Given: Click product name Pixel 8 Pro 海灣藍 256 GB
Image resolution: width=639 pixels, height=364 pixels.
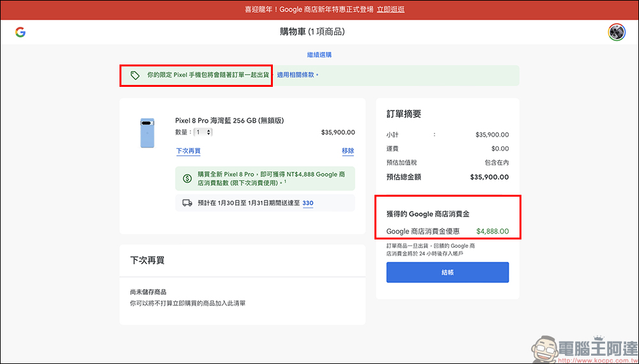Looking at the screenshot, I should pyautogui.click(x=229, y=121).
